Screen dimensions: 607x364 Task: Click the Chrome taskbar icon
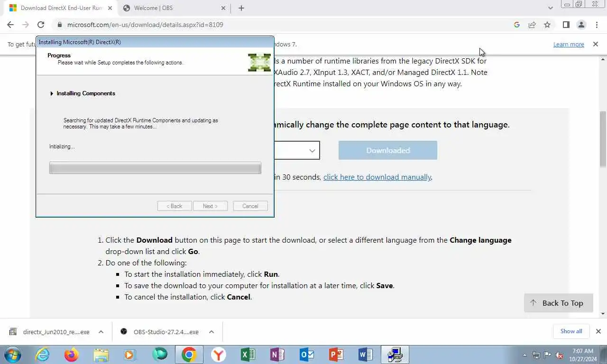click(x=189, y=355)
